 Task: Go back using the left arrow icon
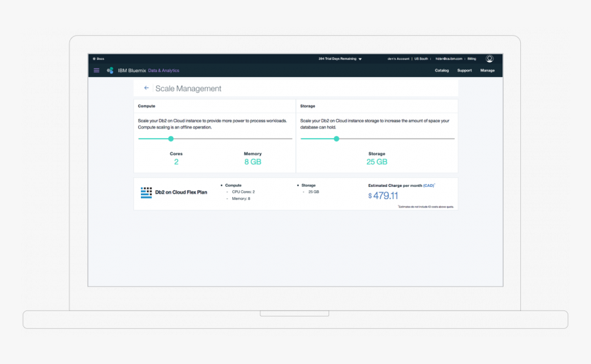[x=146, y=88]
